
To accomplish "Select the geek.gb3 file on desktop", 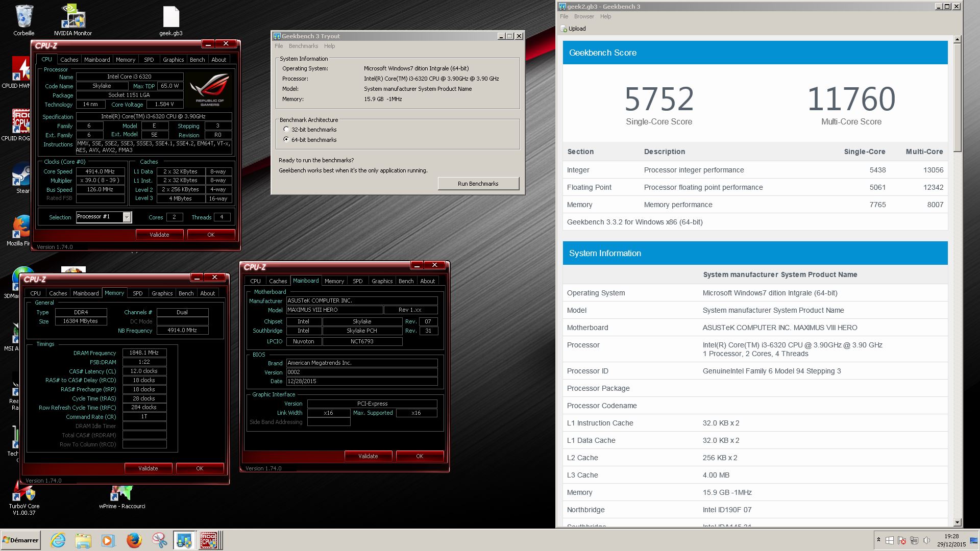I will click(x=171, y=20).
